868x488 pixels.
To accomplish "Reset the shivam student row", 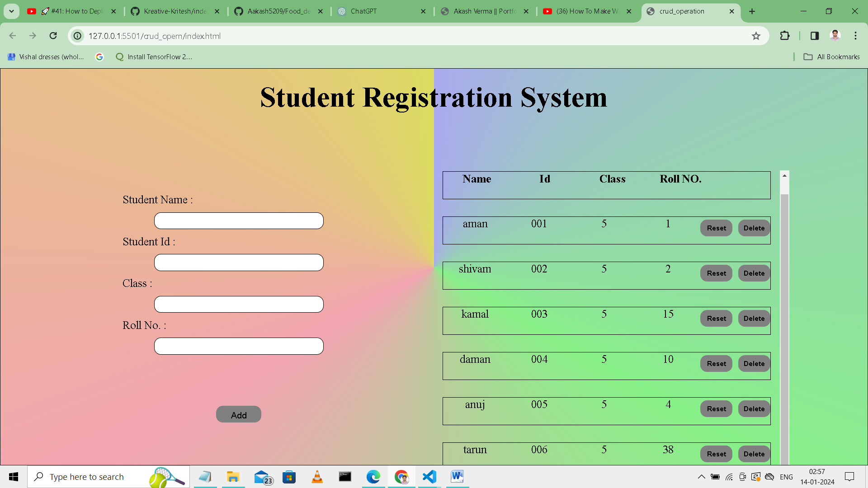I will [x=716, y=273].
